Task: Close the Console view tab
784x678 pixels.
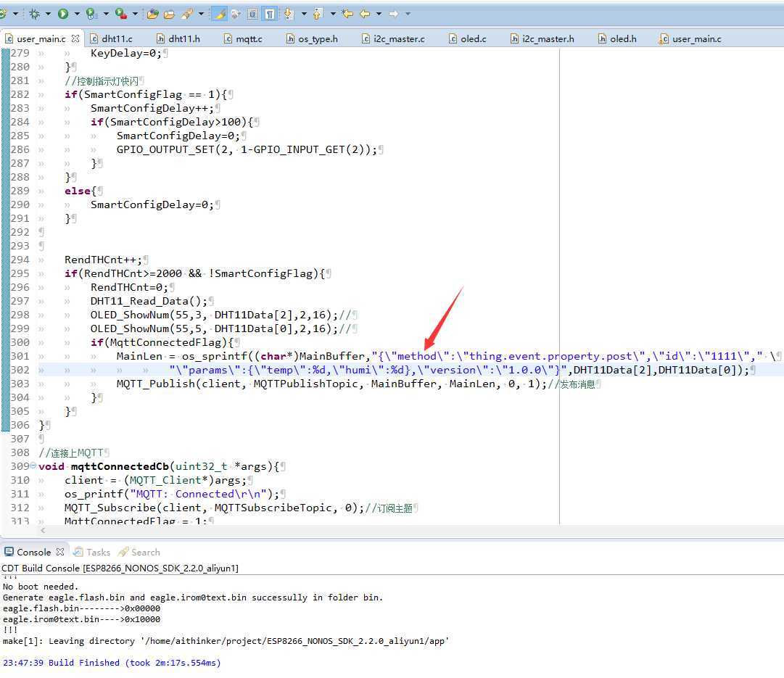Action: coord(60,552)
